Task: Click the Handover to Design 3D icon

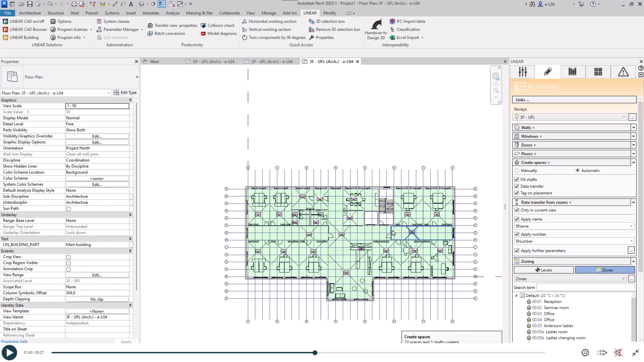Action: 376,25
